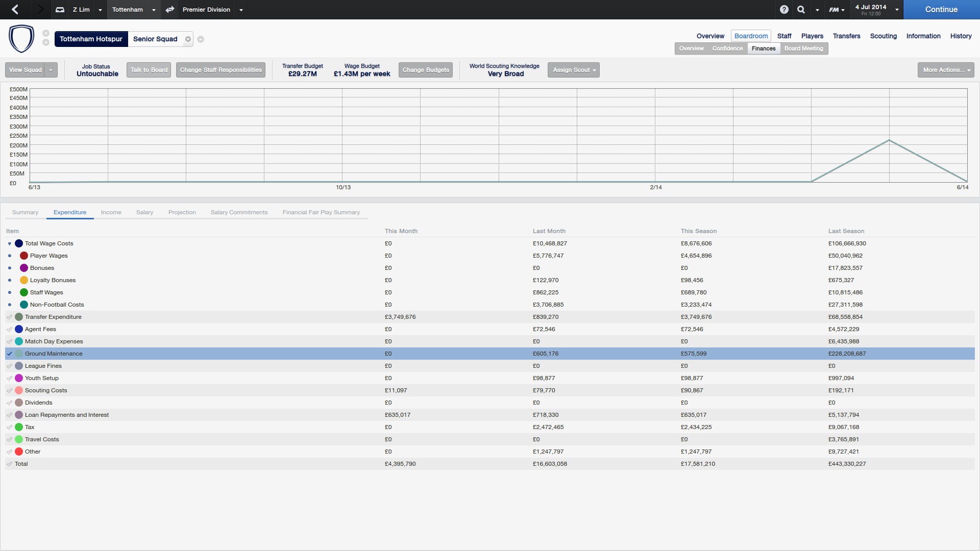980x551 pixels.
Task: Click the Continue button
Action: click(x=941, y=9)
